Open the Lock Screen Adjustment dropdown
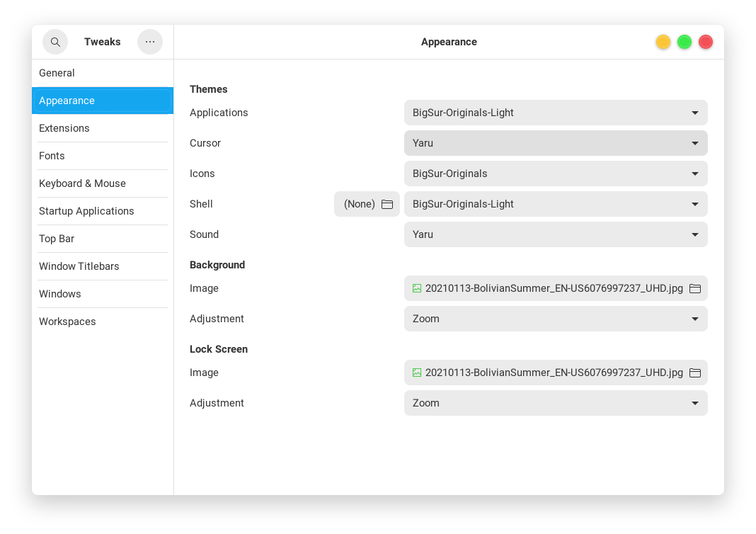Image resolution: width=756 pixels, height=534 pixels. pyautogui.click(x=556, y=403)
